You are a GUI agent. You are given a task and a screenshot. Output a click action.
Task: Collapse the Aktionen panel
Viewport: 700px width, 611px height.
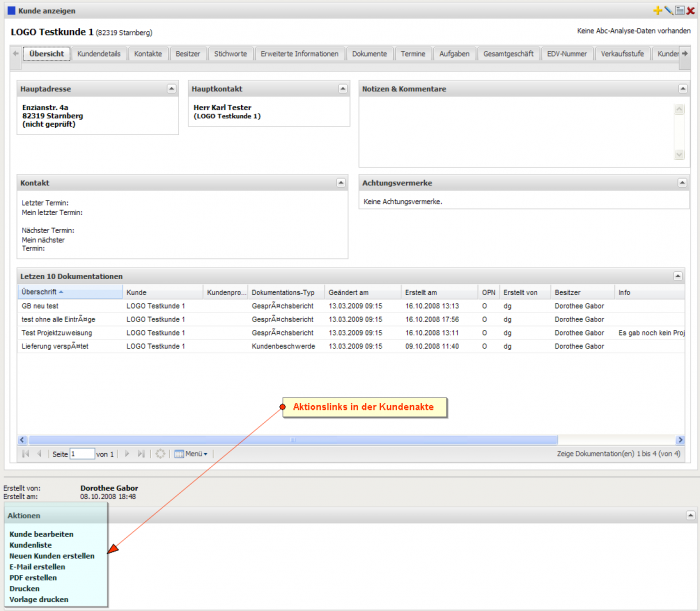click(x=690, y=515)
